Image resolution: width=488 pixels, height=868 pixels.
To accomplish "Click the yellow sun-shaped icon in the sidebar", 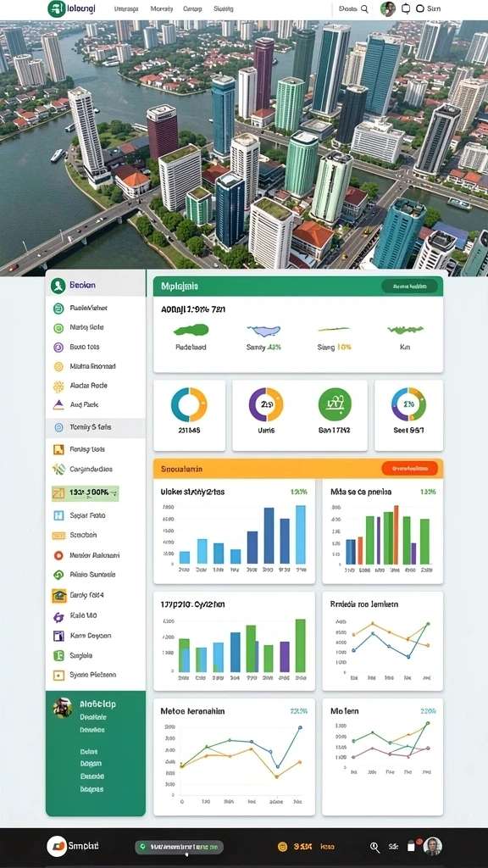I will tap(58, 386).
